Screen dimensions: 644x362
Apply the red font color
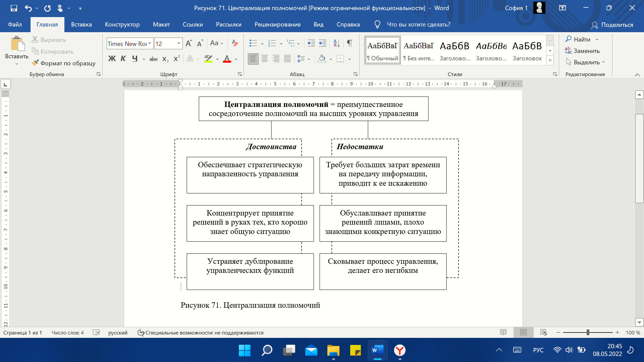click(227, 59)
